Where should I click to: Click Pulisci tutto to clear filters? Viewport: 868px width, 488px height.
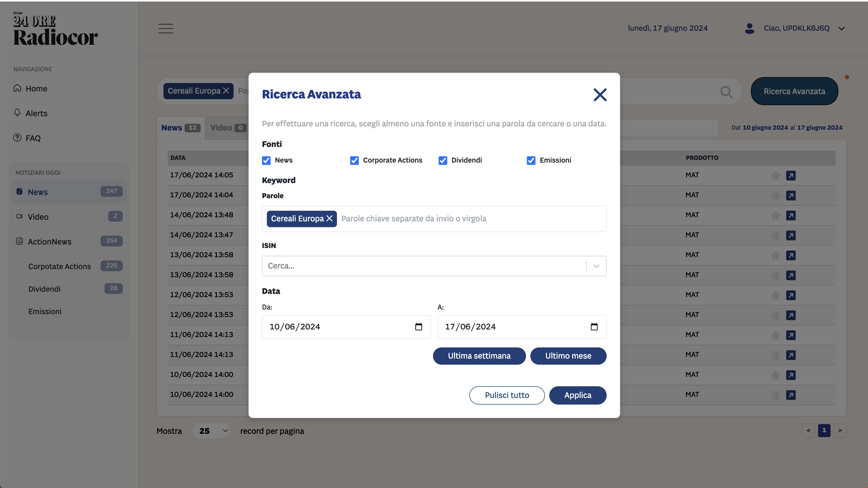click(x=507, y=395)
